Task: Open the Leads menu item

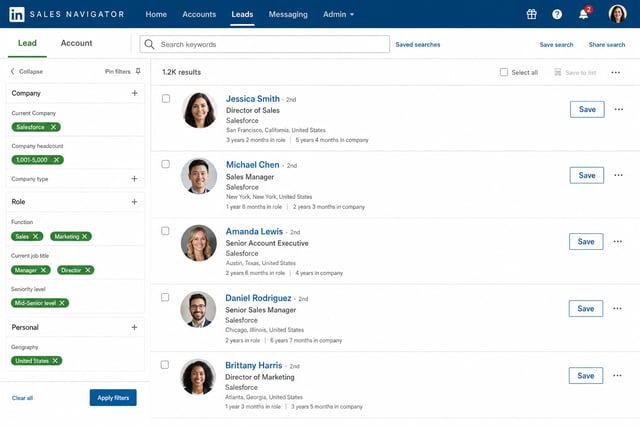Action: click(x=242, y=14)
